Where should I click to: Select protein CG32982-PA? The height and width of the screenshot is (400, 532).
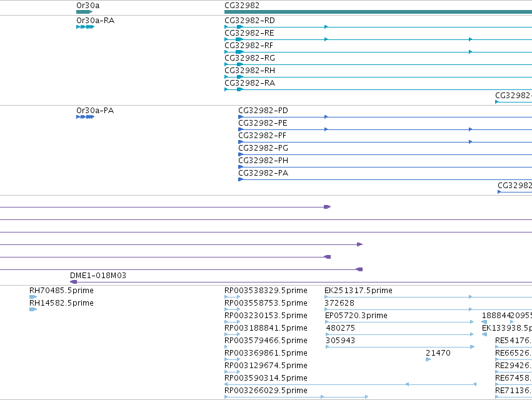coord(263,173)
